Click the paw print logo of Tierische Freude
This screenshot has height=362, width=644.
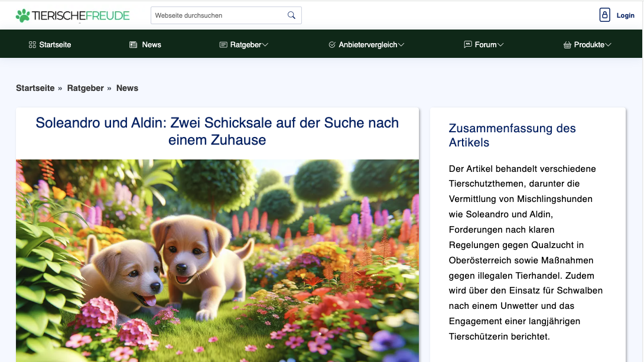click(23, 14)
